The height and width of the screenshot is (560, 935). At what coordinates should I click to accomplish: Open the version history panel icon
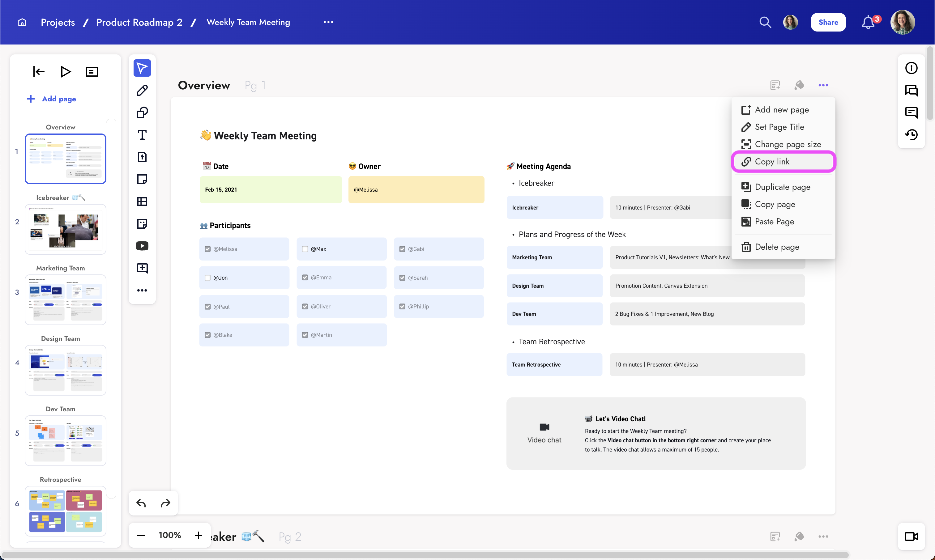coord(911,134)
